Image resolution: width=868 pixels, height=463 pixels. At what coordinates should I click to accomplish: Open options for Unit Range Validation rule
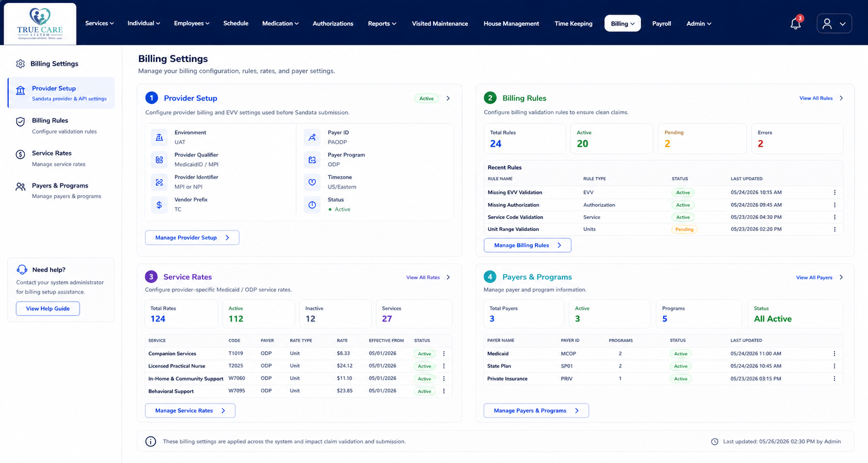(x=835, y=229)
